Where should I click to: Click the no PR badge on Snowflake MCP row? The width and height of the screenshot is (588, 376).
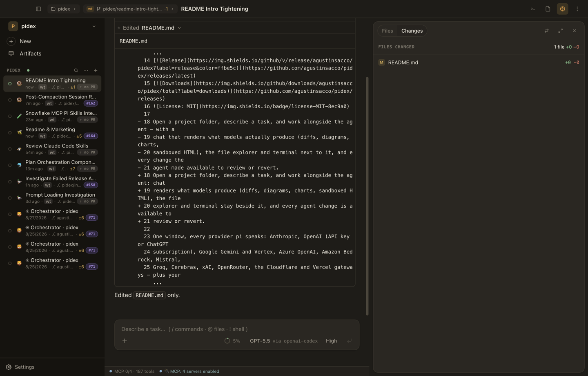click(x=87, y=120)
